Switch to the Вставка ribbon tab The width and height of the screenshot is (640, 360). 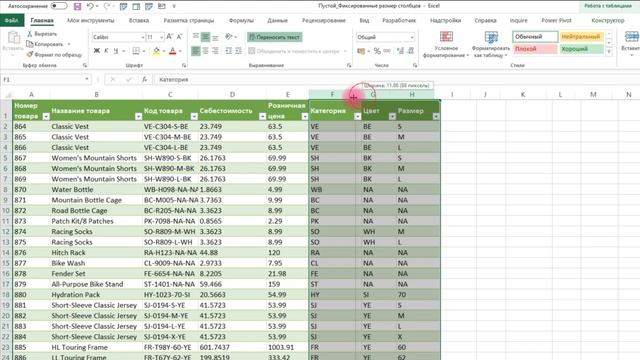(139, 20)
